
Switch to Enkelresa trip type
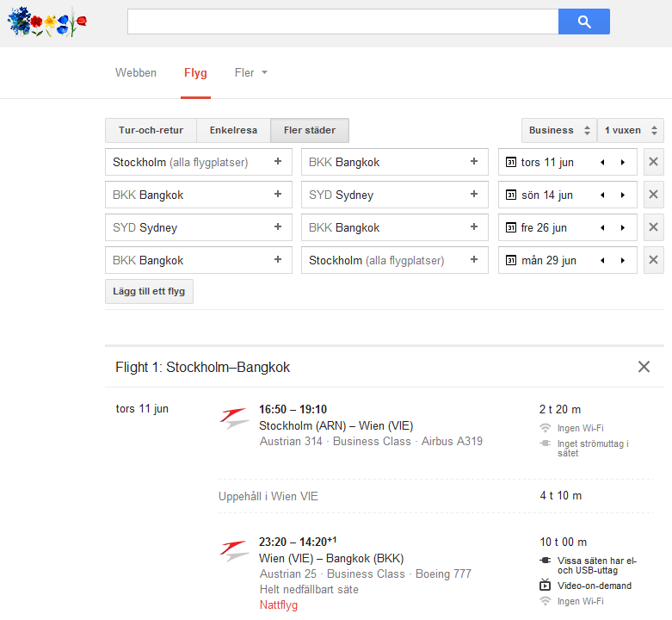click(x=233, y=131)
